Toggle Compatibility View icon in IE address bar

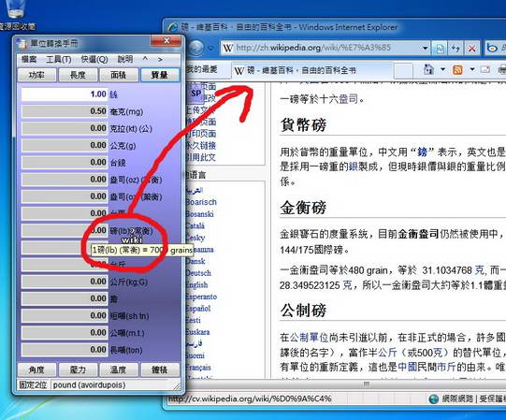point(440,49)
